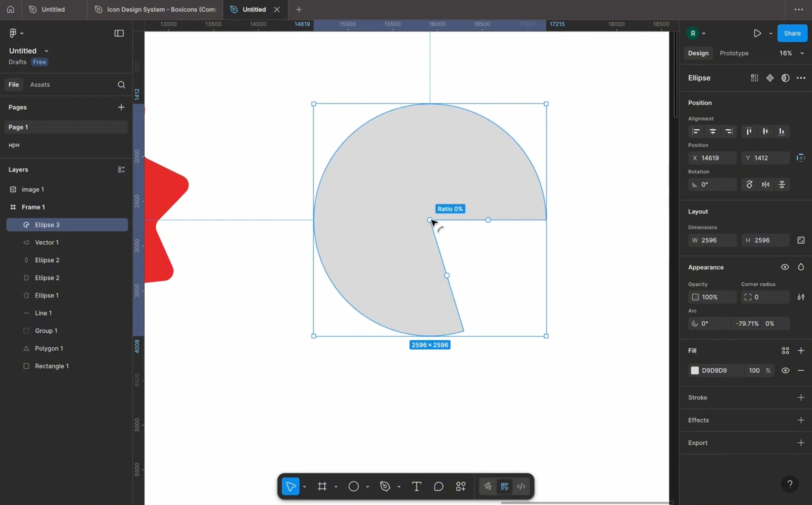Select the Frame tool in bottom toolbar
Screen dimensions: 812x505
pos(322,486)
